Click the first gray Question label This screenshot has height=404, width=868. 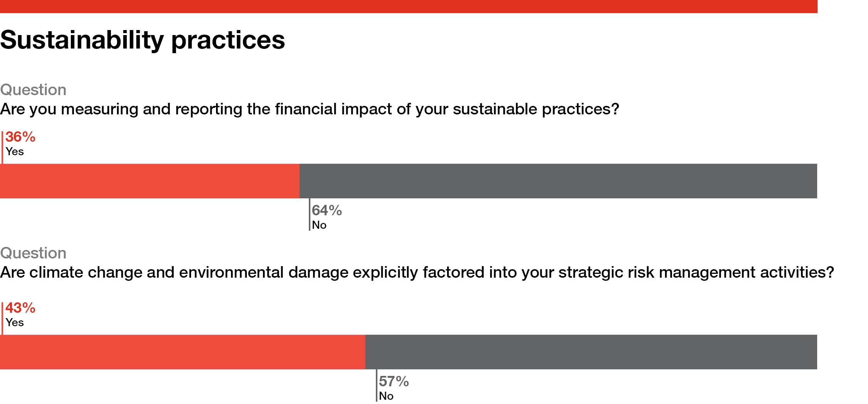point(33,90)
